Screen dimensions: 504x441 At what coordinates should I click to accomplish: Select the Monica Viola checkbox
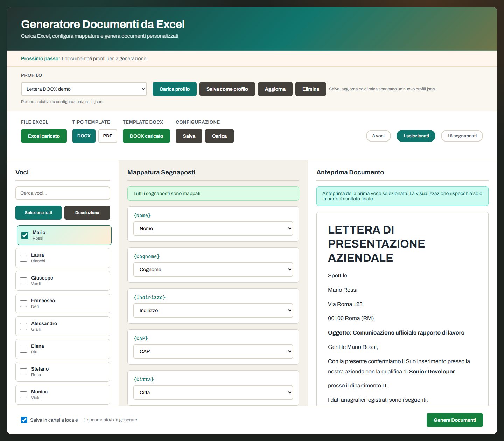[23, 395]
